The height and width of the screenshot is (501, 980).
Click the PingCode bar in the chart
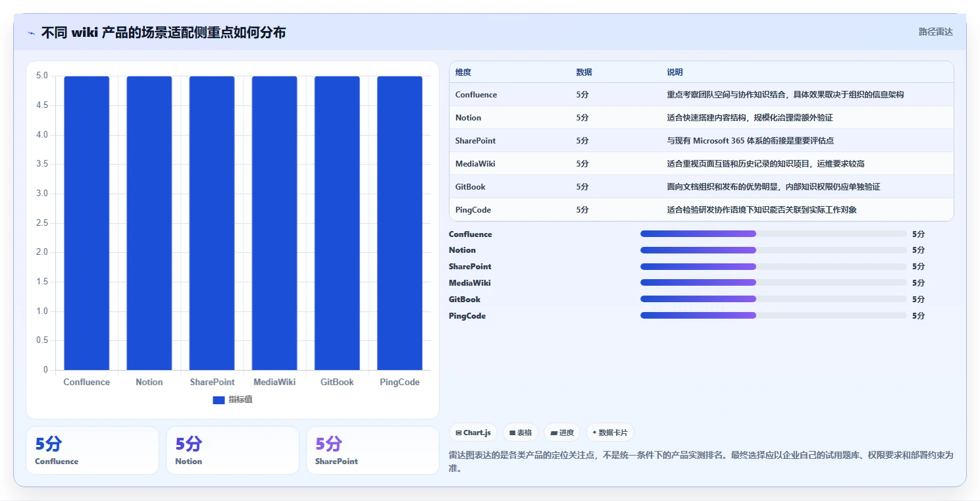[x=400, y=223]
